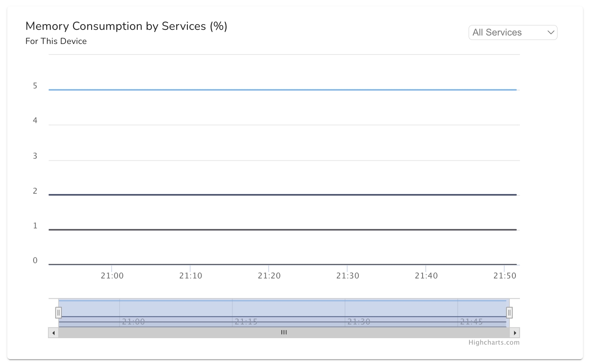Click the dark gray series line at 1%
The width and height of the screenshot is (589, 364).
(x=283, y=230)
